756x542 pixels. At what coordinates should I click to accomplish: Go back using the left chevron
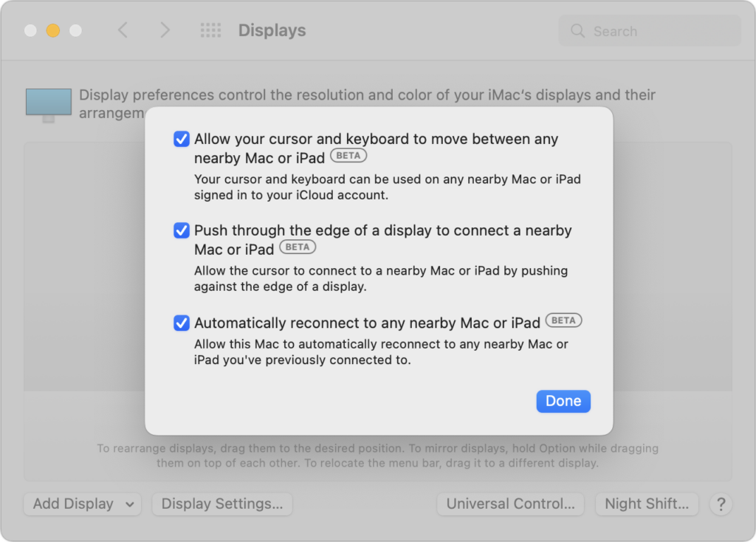click(123, 30)
